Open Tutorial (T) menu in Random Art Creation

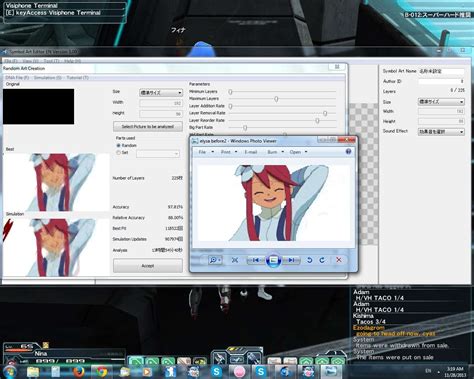click(x=77, y=78)
